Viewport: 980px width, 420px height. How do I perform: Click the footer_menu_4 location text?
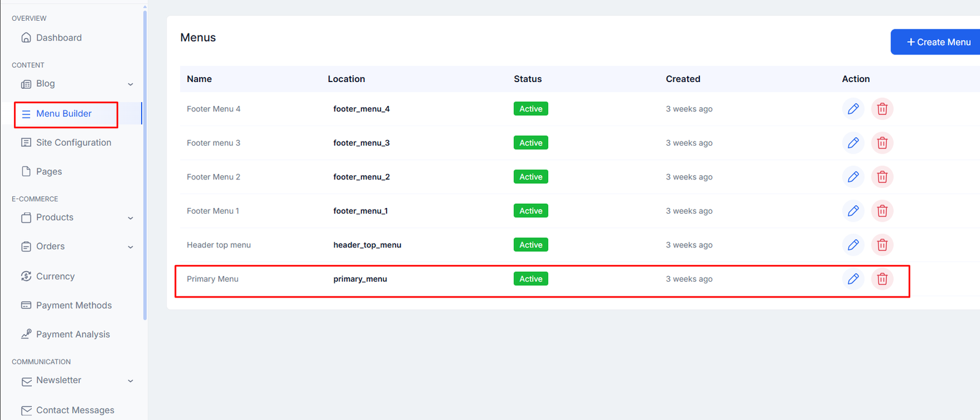click(361, 109)
